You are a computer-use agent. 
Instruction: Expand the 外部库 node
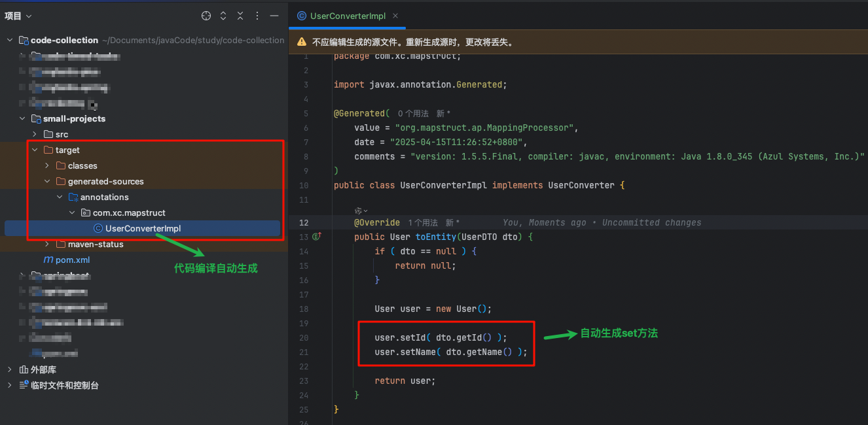tap(10, 369)
